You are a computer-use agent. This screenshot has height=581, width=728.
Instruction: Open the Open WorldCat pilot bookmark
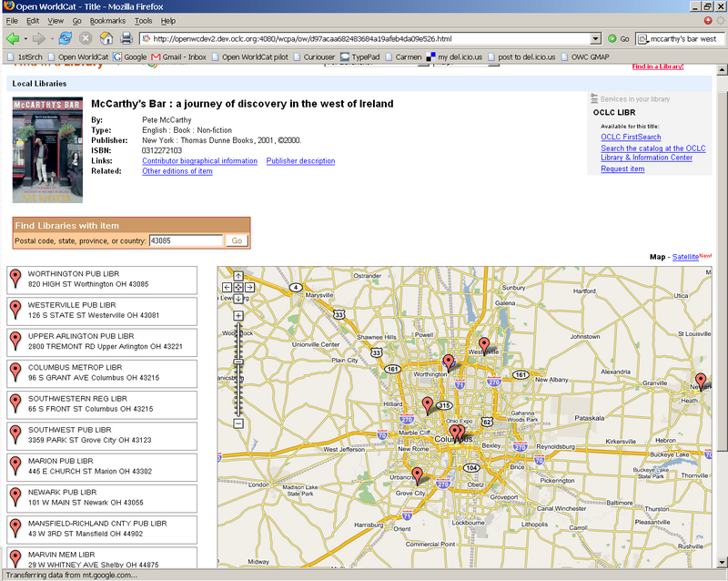[x=249, y=56]
